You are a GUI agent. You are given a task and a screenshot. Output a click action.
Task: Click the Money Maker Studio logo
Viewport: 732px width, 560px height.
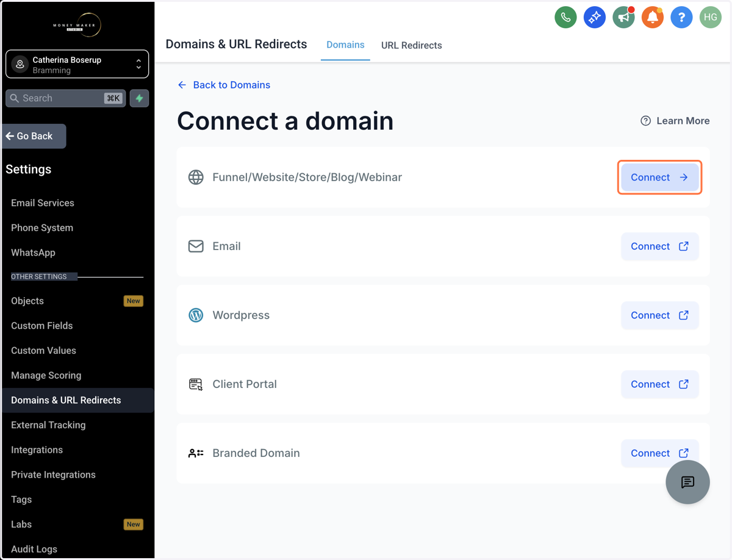click(77, 25)
